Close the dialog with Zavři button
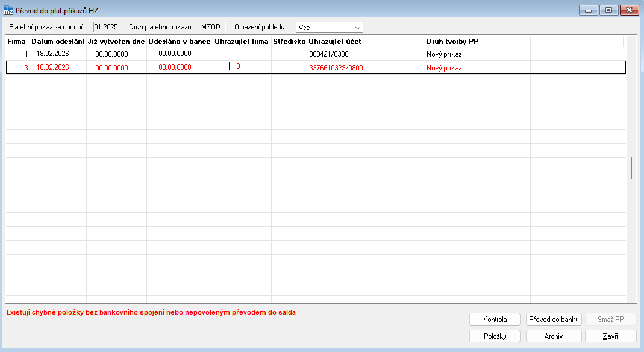 610,336
